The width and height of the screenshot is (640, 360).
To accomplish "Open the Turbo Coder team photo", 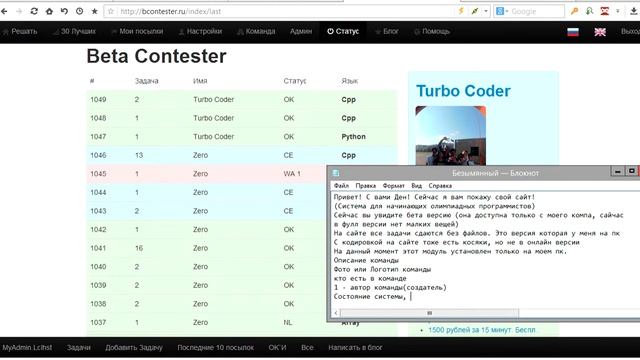I will pyautogui.click(x=451, y=136).
